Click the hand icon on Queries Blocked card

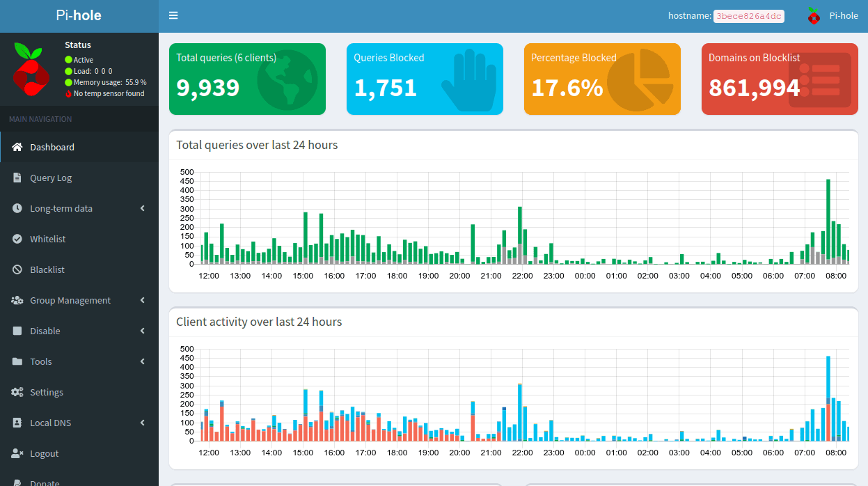[468, 79]
